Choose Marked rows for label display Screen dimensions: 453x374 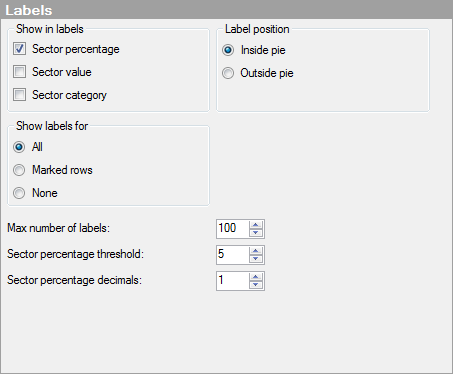coord(19,170)
